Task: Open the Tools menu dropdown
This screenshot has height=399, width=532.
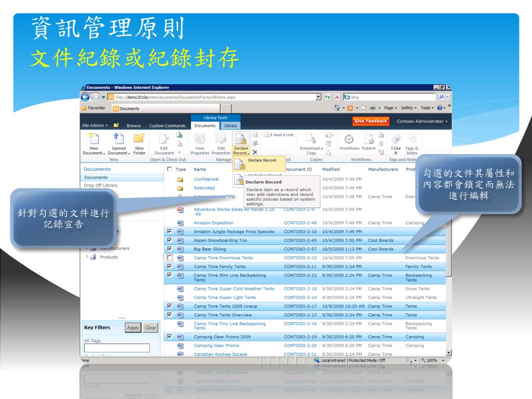Action: tap(427, 108)
